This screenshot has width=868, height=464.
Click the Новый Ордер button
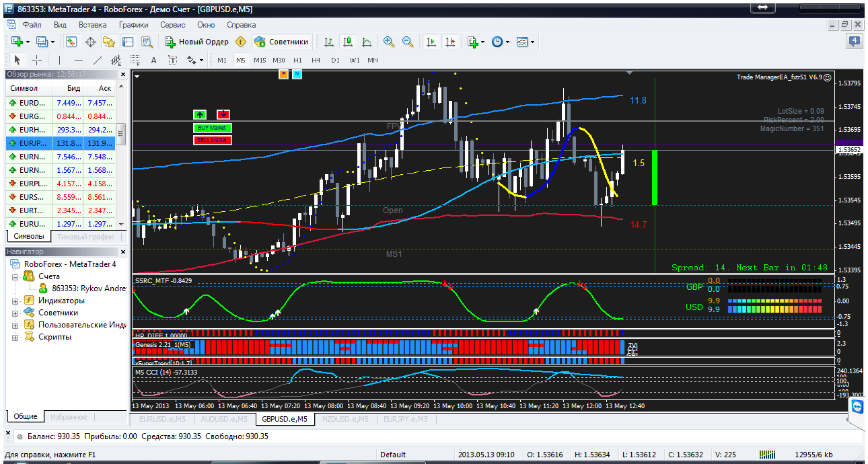[196, 42]
